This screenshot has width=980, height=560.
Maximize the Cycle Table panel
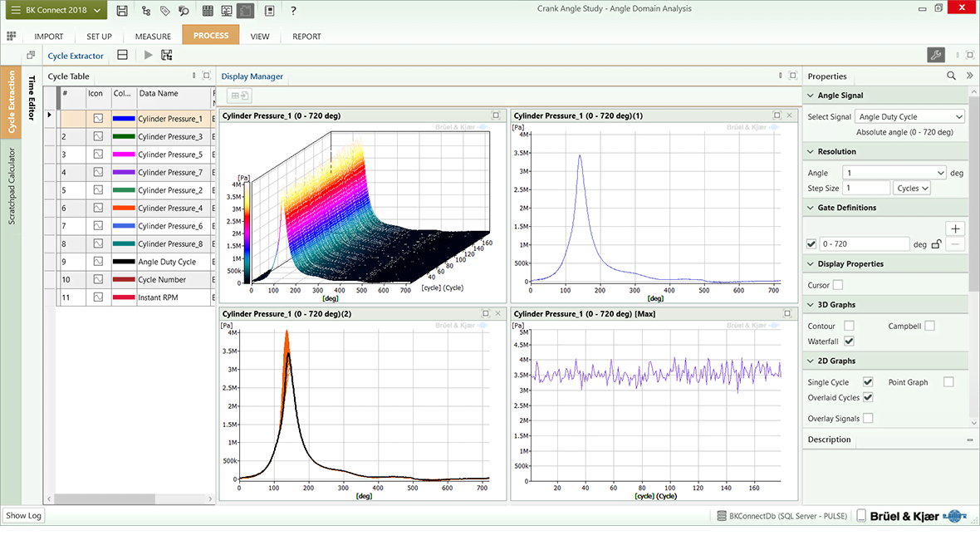coord(206,76)
